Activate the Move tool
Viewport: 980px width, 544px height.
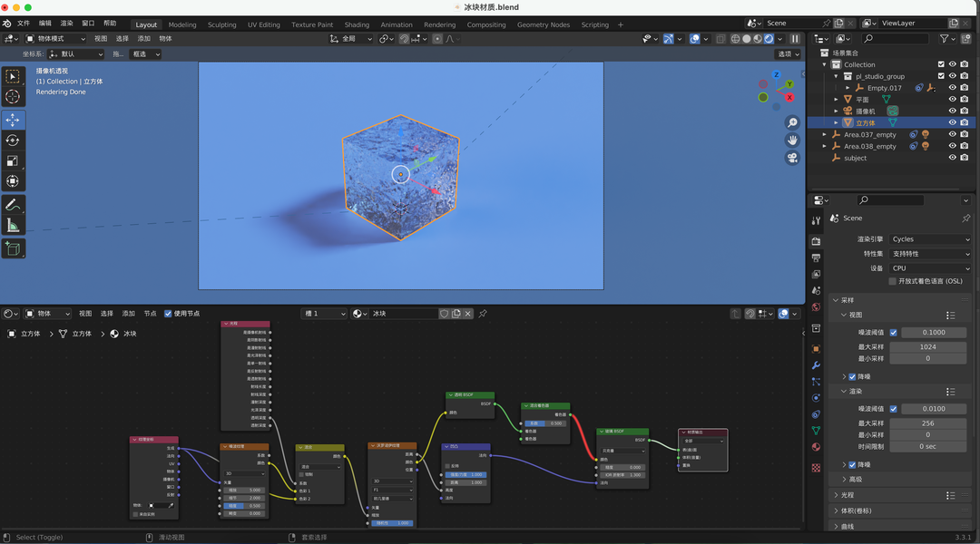tap(13, 120)
